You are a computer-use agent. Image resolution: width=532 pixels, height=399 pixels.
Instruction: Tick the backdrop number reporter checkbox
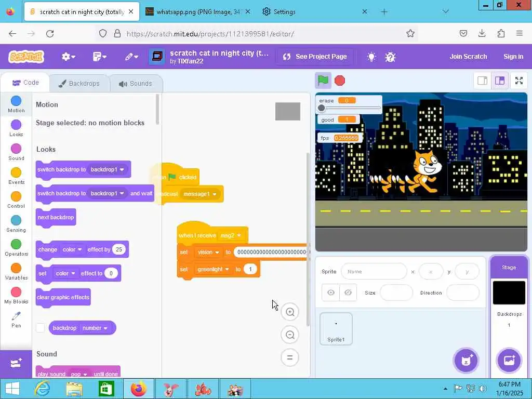click(41, 328)
